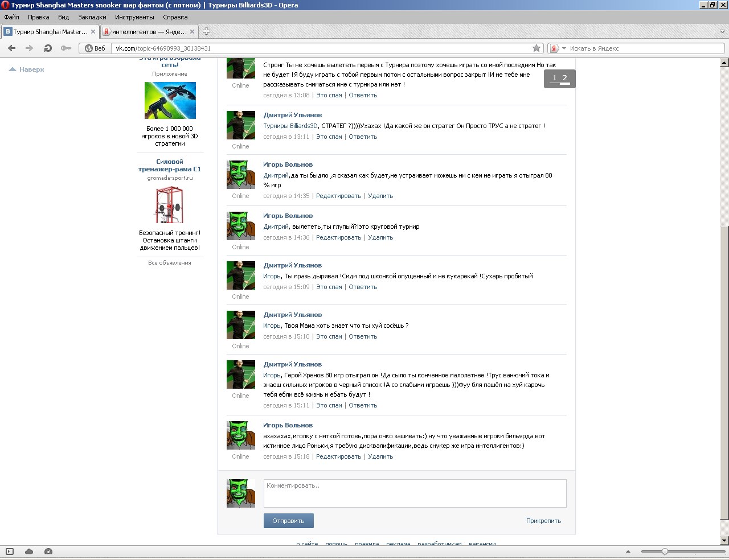729x560 pixels.
Task: Click Дмитрий Ульянов avatar on 15:09 comment
Action: point(241,275)
